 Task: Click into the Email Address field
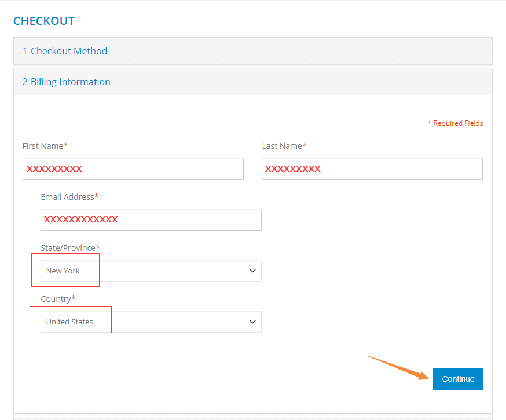151,220
